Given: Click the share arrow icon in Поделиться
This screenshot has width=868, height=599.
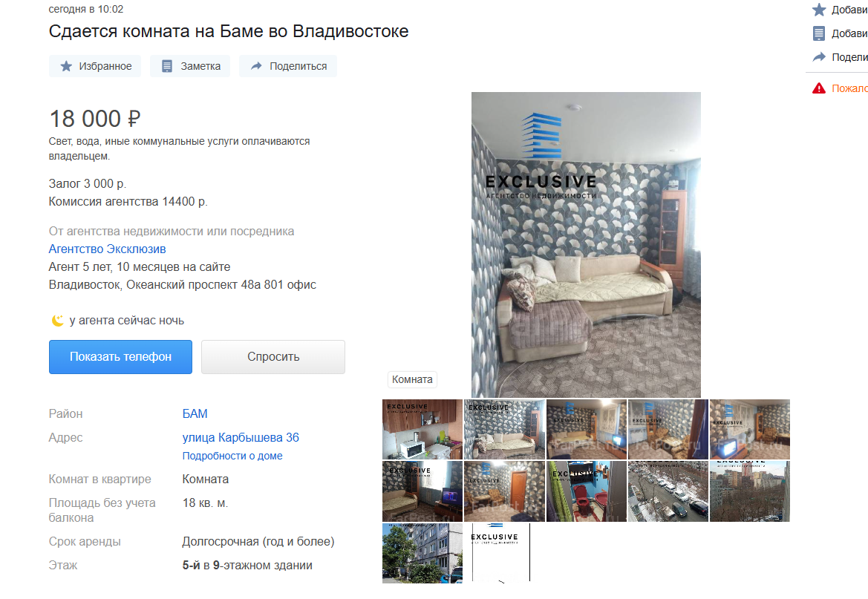Looking at the screenshot, I should click(256, 67).
